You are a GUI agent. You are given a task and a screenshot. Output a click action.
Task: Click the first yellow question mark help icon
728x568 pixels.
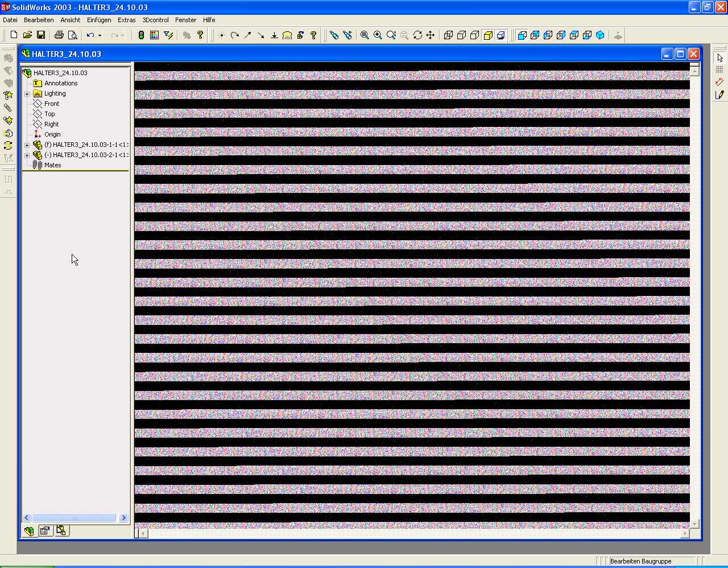coord(200,35)
